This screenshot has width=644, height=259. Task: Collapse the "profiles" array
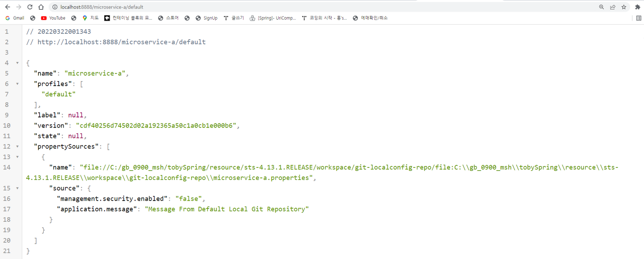(x=18, y=84)
